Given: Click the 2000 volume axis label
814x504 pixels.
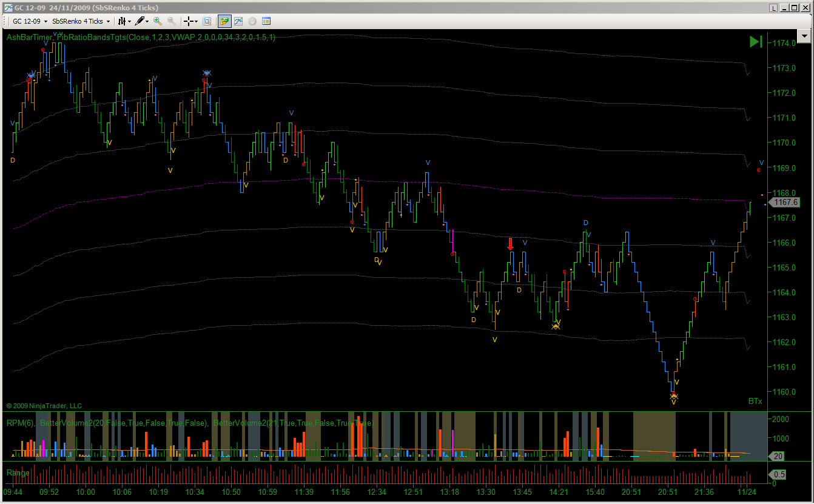Looking at the screenshot, I should tap(781, 419).
